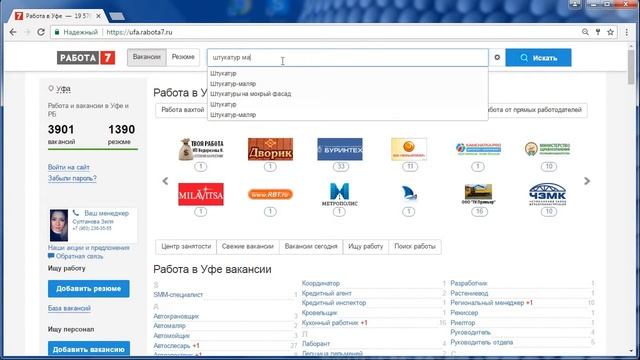The height and width of the screenshot is (360, 640).
Task: Open Автослесарь vacancies
Action: tap(172, 346)
